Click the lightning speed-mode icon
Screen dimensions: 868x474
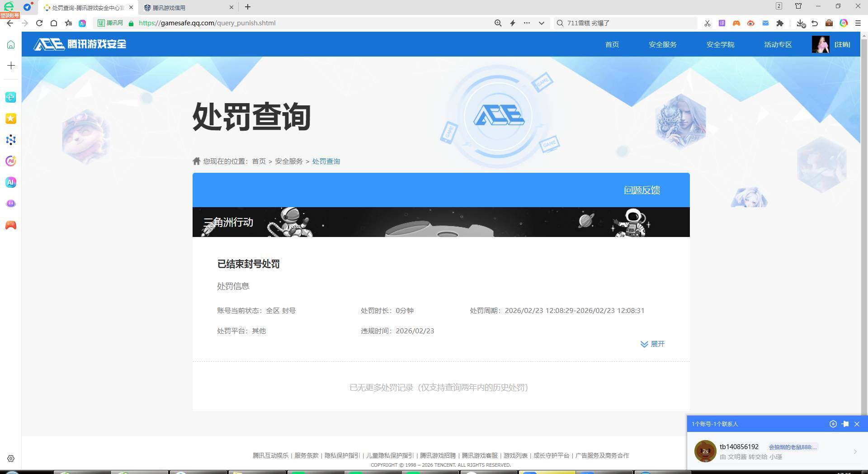513,23
